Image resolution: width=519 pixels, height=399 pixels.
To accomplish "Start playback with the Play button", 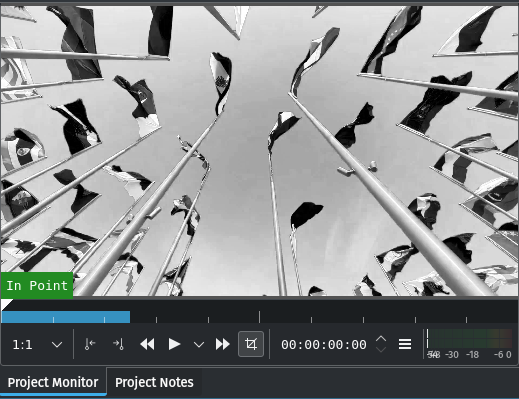I will (x=174, y=344).
